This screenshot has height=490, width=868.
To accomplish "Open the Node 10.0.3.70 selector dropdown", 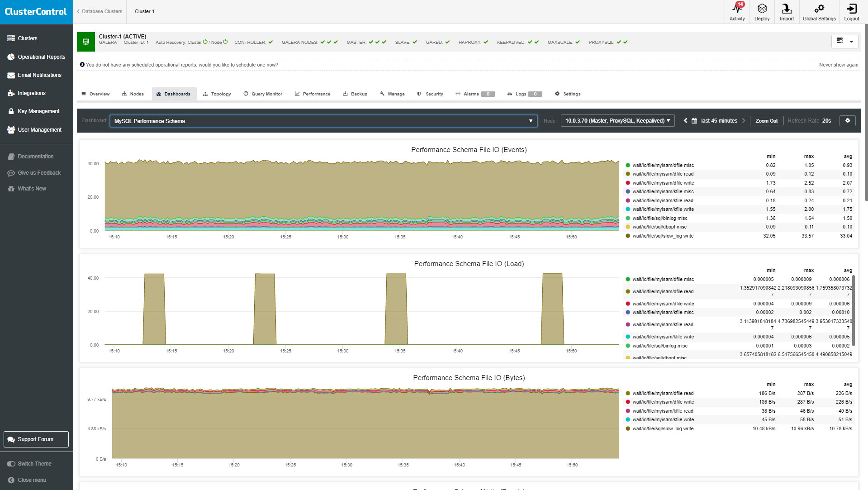I will [617, 121].
